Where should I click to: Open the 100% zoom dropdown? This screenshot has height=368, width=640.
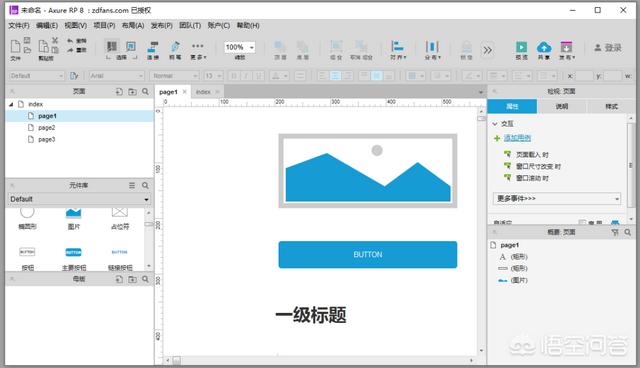coord(240,47)
